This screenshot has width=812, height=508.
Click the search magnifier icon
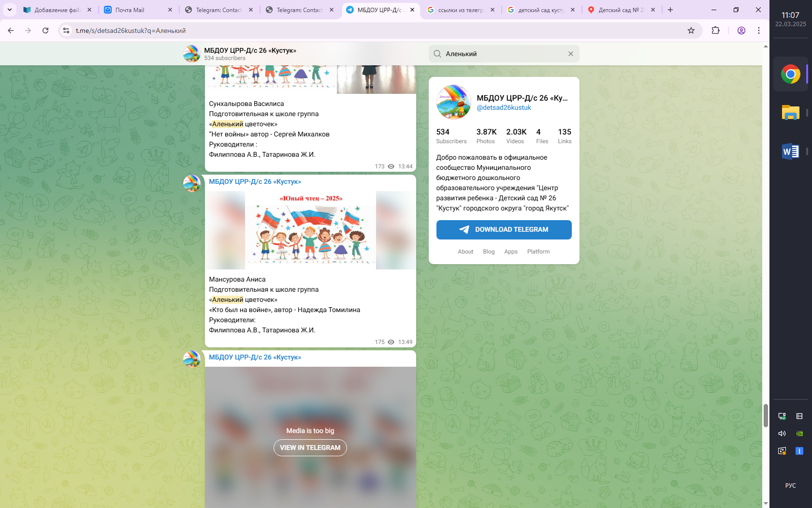click(437, 54)
